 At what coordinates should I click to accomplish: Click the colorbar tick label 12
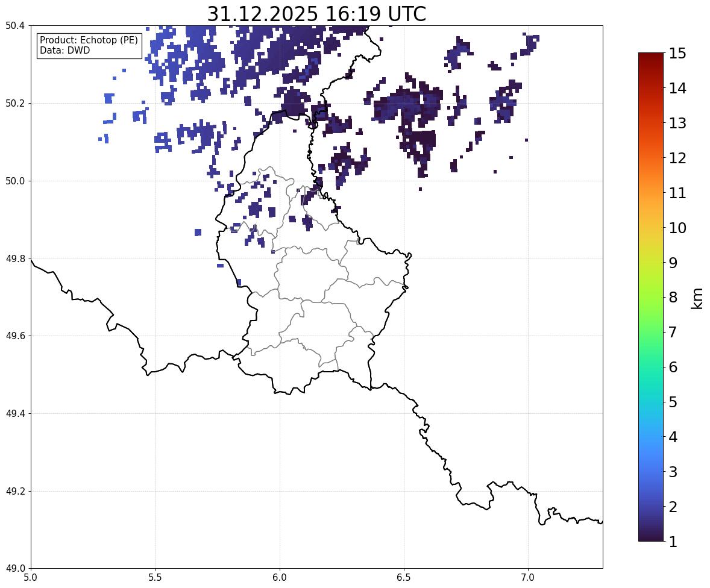point(678,158)
